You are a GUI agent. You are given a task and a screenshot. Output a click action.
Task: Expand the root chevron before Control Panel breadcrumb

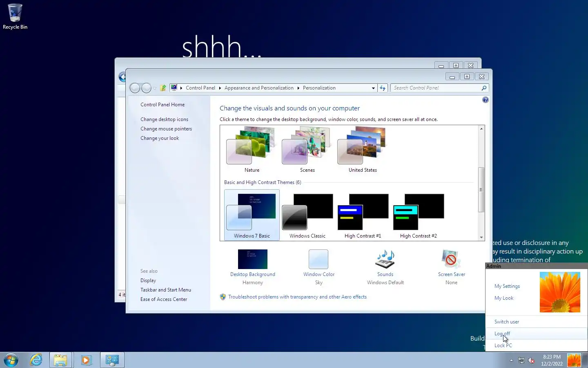click(x=181, y=88)
